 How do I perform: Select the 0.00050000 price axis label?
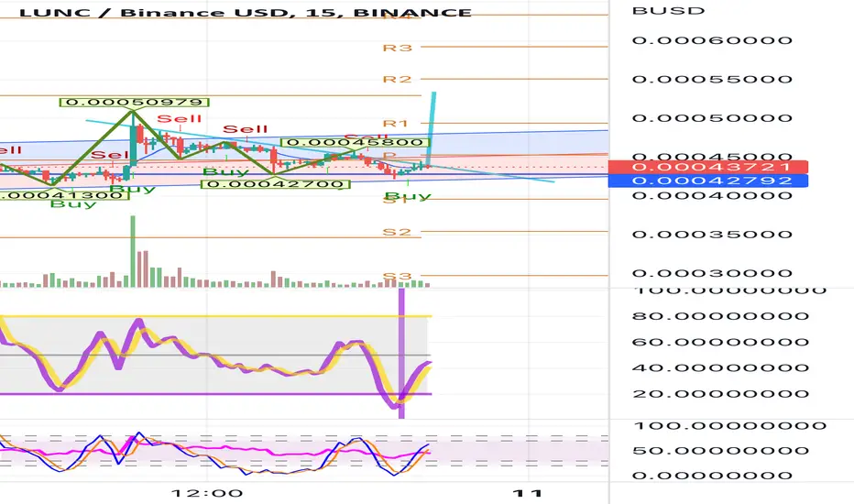712,118
